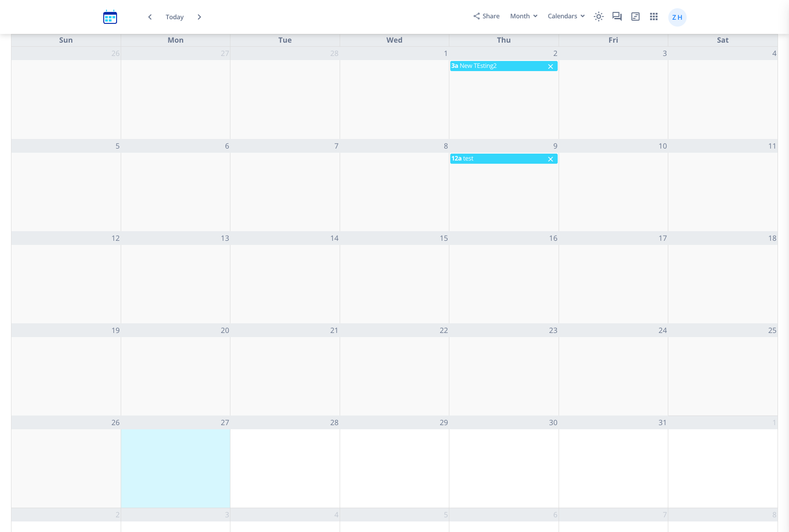Open the apps grid icon
789x532 pixels.
654,17
